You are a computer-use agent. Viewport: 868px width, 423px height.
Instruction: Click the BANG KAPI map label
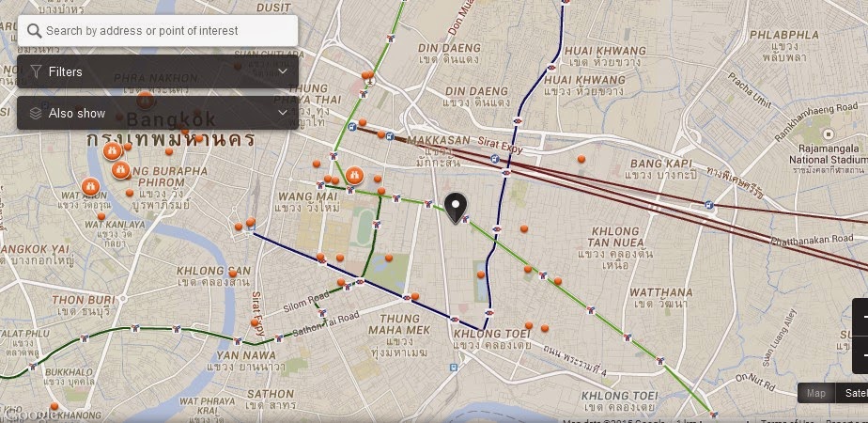661,164
